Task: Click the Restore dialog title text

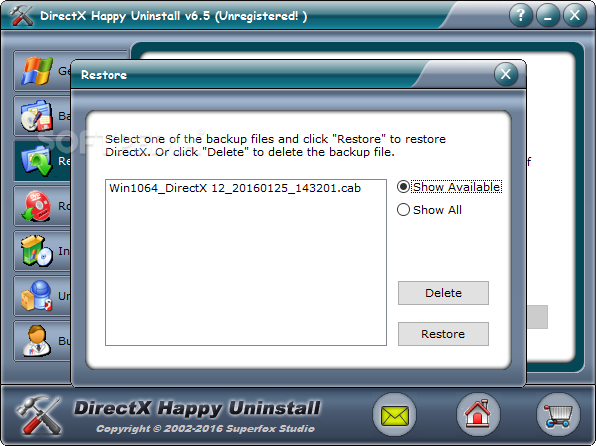Action: click(x=104, y=75)
